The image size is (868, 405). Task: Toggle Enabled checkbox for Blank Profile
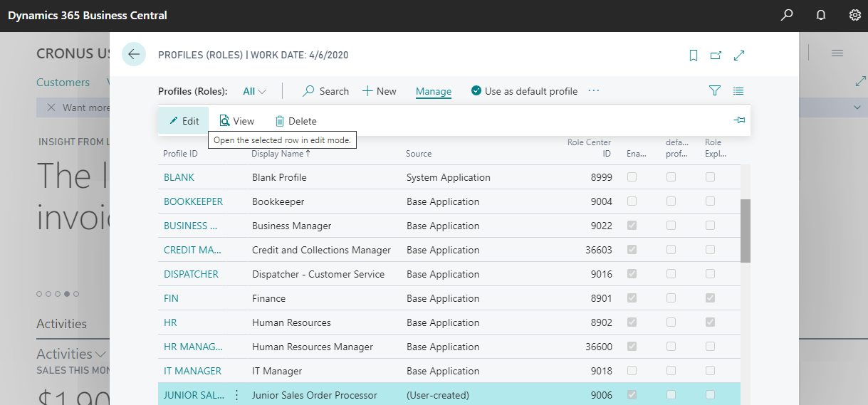(632, 177)
